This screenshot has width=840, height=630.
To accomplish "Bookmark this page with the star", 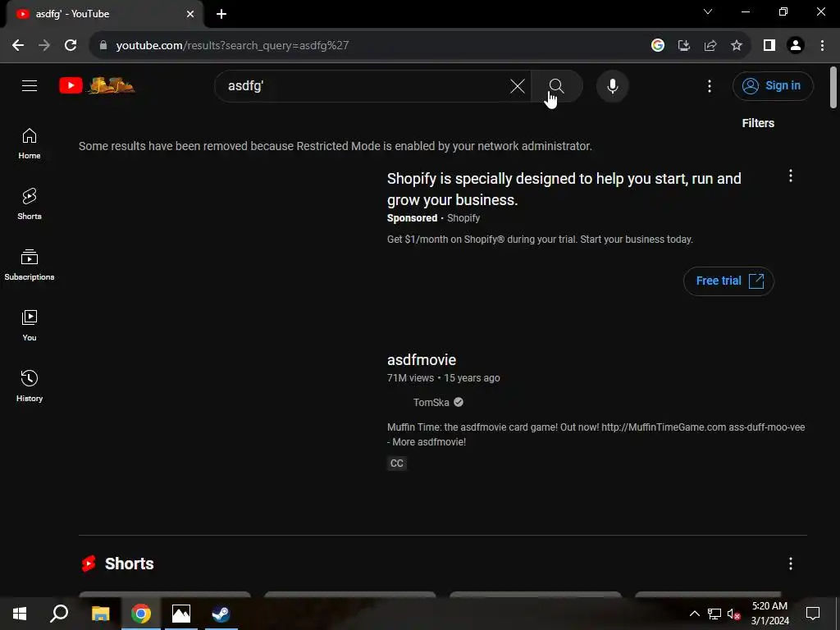I will (737, 46).
